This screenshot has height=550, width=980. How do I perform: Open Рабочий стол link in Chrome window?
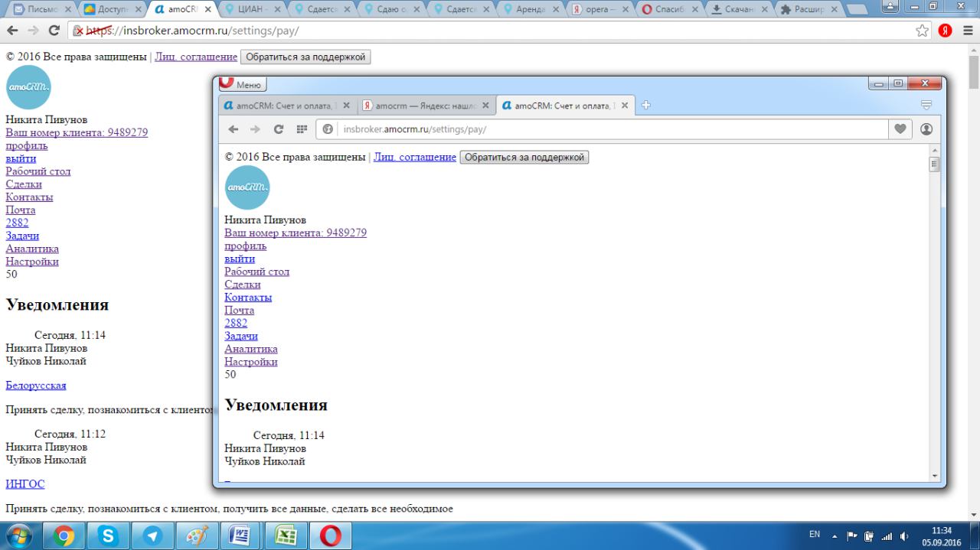(38, 171)
